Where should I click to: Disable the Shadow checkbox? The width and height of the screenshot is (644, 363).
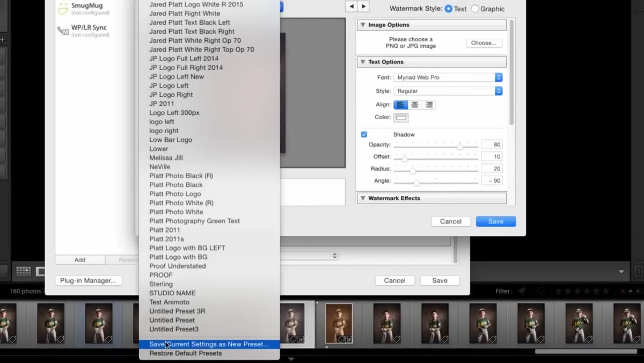[364, 134]
